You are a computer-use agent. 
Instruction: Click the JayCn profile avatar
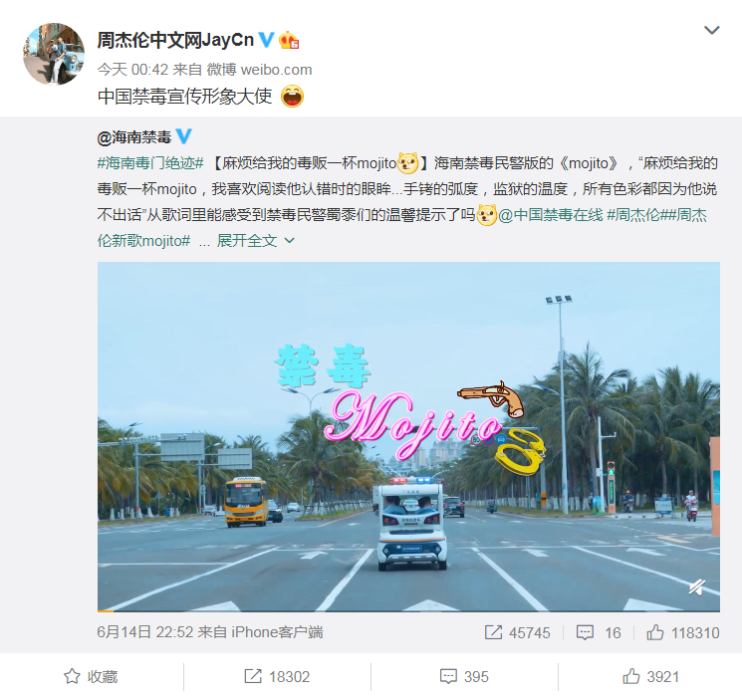pyautogui.click(x=54, y=54)
